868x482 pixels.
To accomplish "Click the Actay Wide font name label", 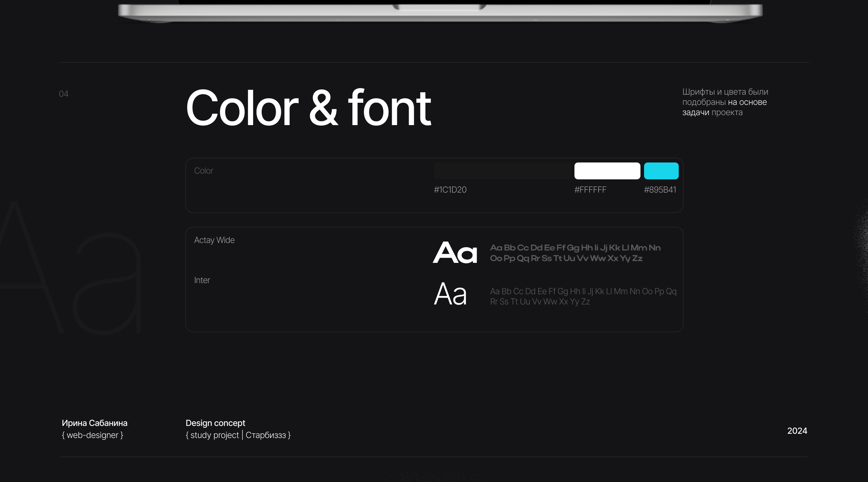I will [x=214, y=240].
